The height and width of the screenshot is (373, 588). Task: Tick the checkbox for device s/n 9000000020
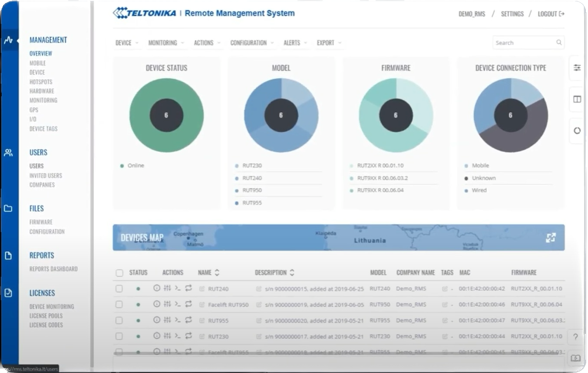point(119,321)
